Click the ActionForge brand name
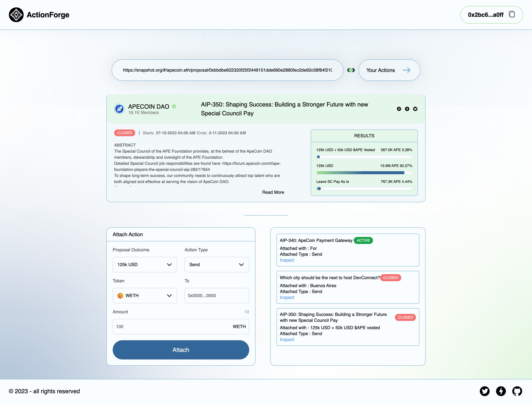Image resolution: width=532 pixels, height=403 pixels. coord(48,15)
